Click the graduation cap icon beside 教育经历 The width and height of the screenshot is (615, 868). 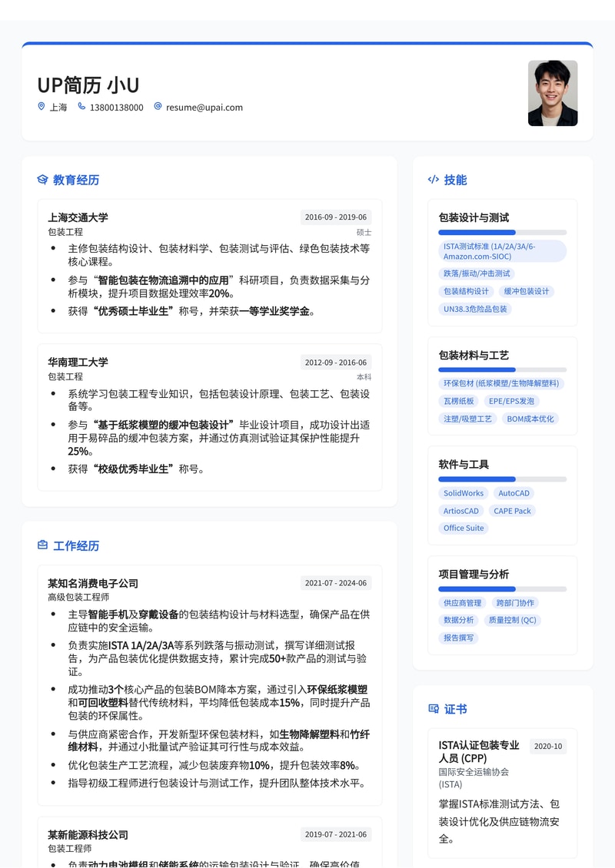tap(42, 180)
